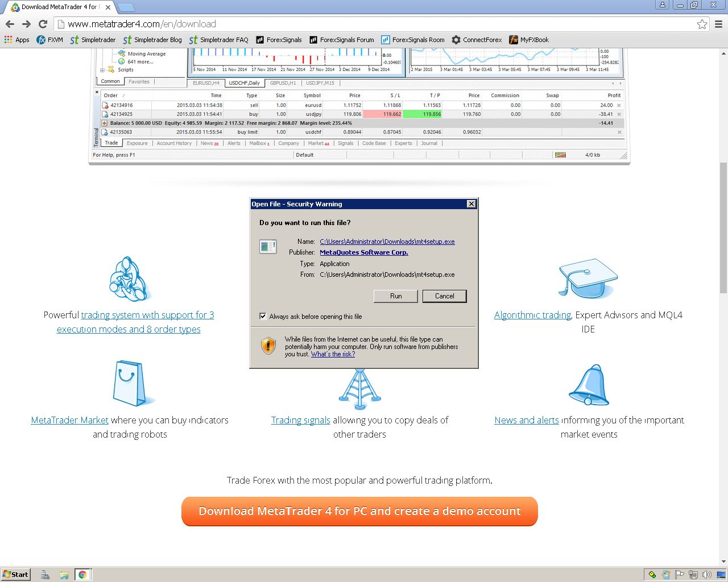Expand the Scripts tree node
Viewport: 728px width, 582px height.
(x=102, y=70)
